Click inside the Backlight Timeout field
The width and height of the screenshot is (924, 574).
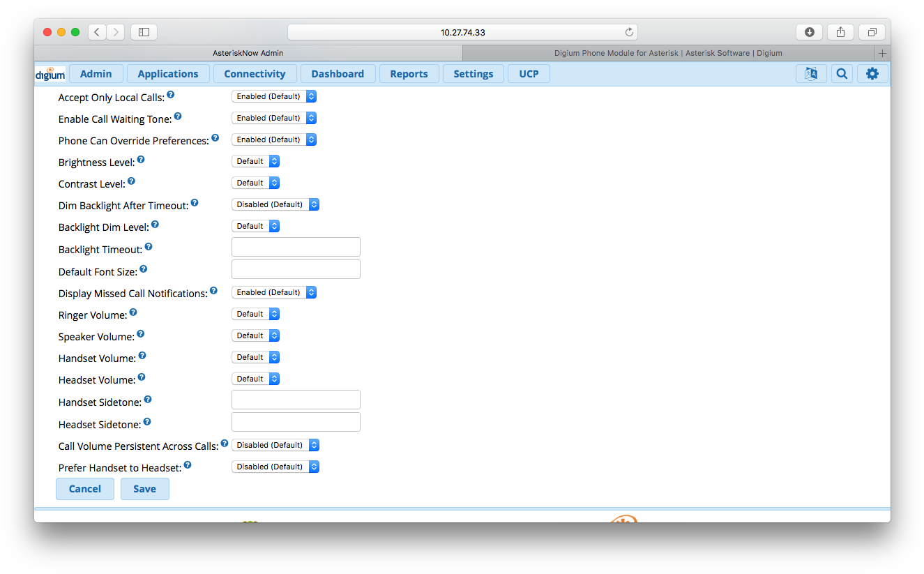(295, 246)
